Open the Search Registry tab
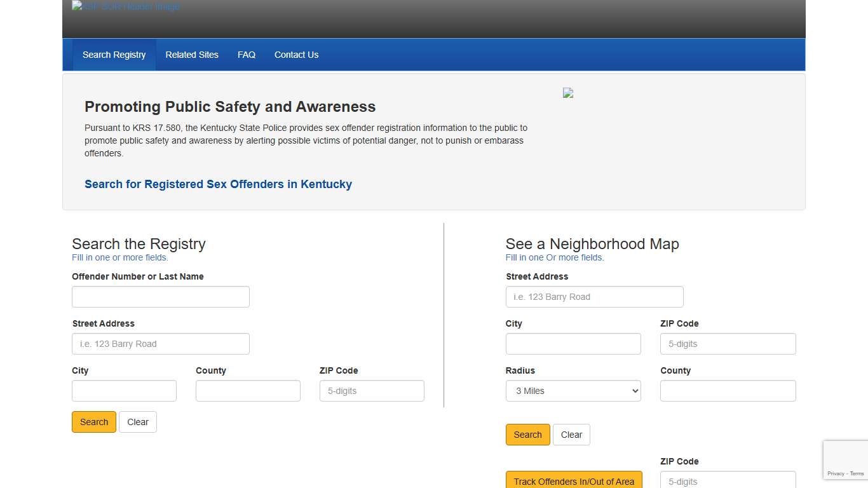 [x=114, y=55]
